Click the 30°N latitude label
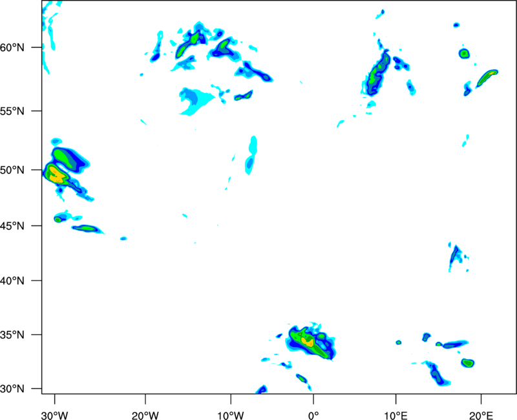 click(x=12, y=389)
